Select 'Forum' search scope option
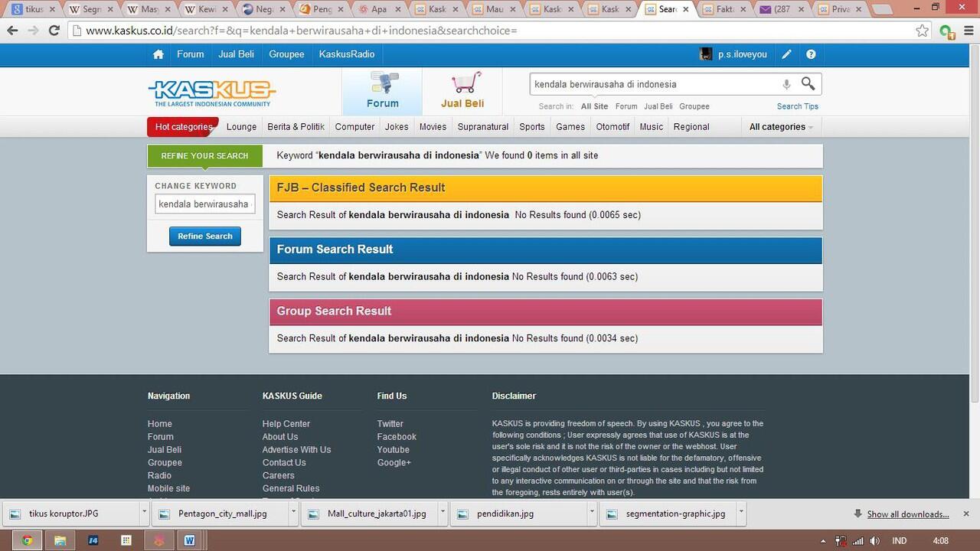The image size is (980, 551). (x=626, y=106)
